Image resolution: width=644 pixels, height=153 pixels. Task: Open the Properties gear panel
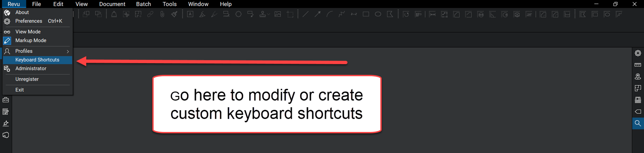coord(638,53)
